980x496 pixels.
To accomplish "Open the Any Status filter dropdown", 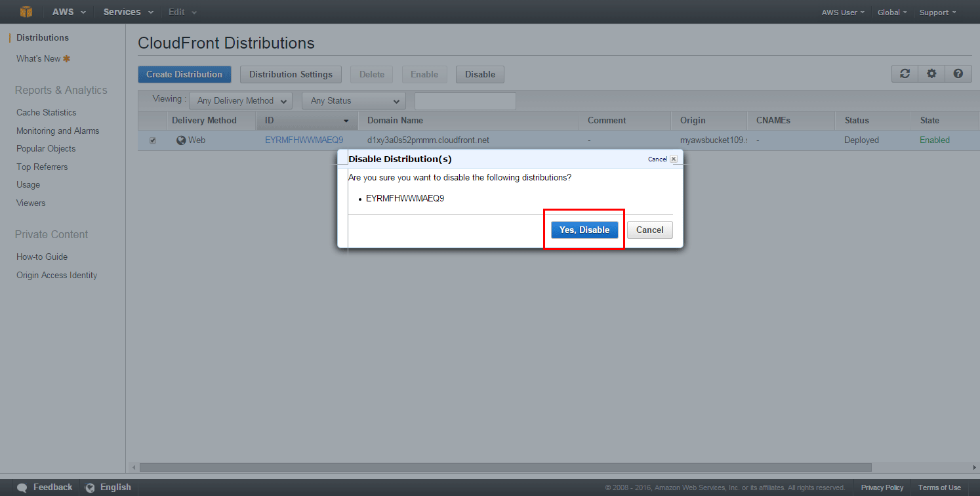I will [353, 100].
